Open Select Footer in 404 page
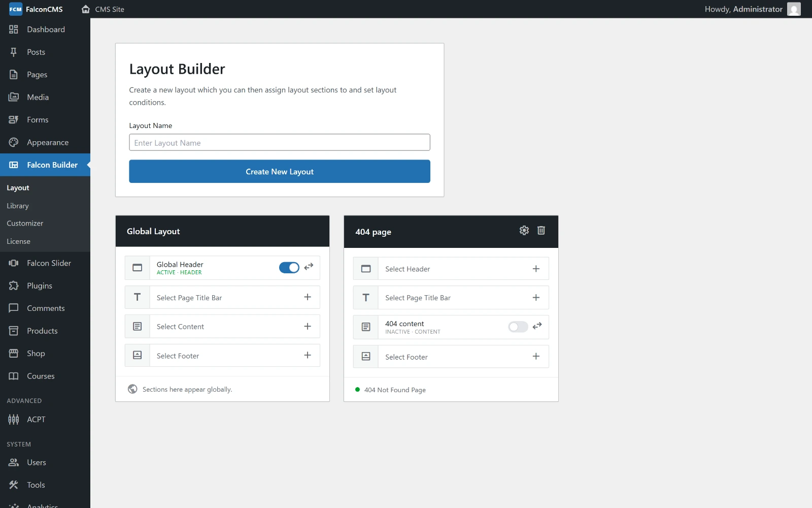Screen dimensions: 812x508 point(451,357)
